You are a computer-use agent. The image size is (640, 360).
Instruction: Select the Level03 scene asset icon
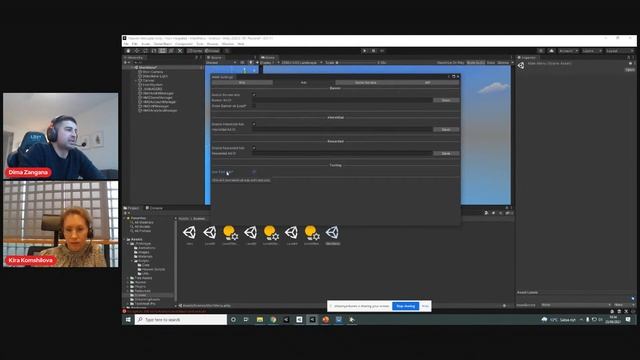tap(291, 233)
